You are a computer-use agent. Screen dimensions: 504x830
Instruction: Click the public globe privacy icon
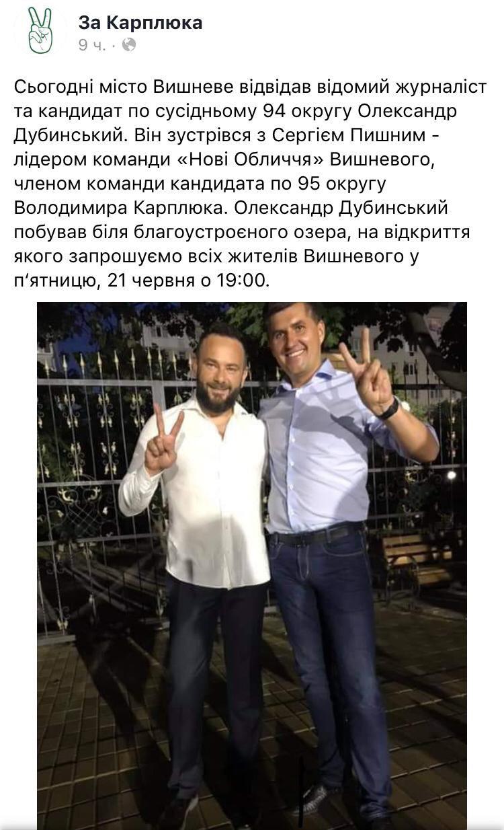pos(129,44)
